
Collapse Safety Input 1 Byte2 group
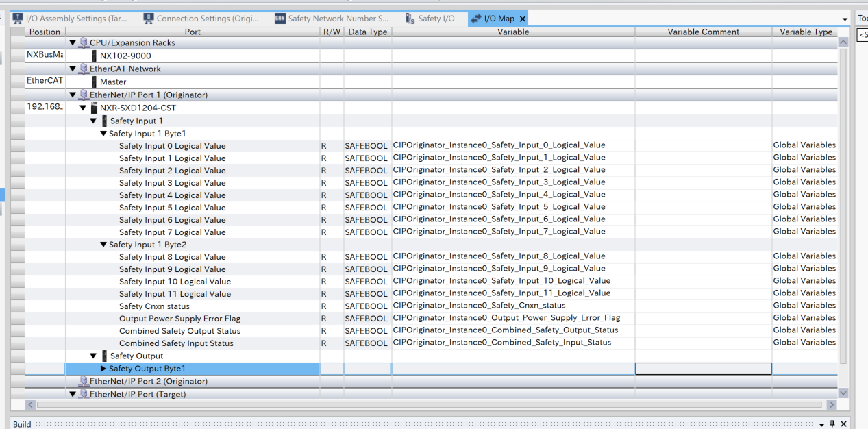103,245
